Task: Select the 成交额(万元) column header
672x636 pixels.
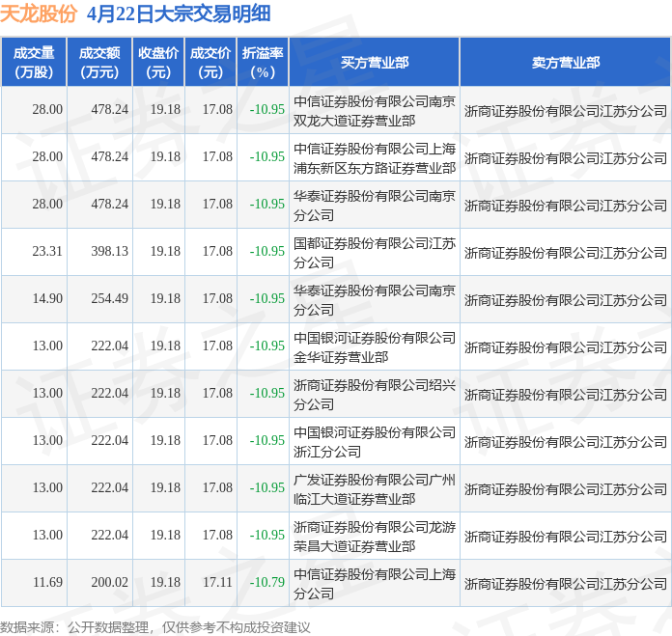Action: coord(99,63)
